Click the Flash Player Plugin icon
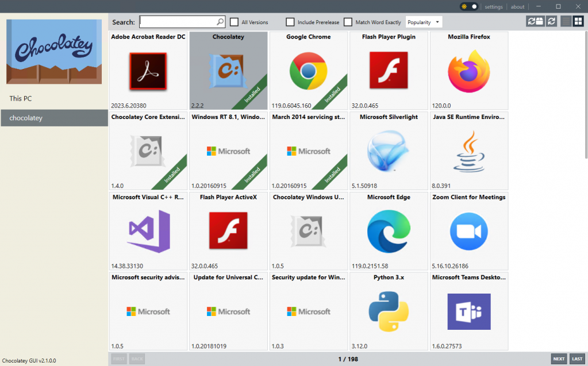 [389, 71]
